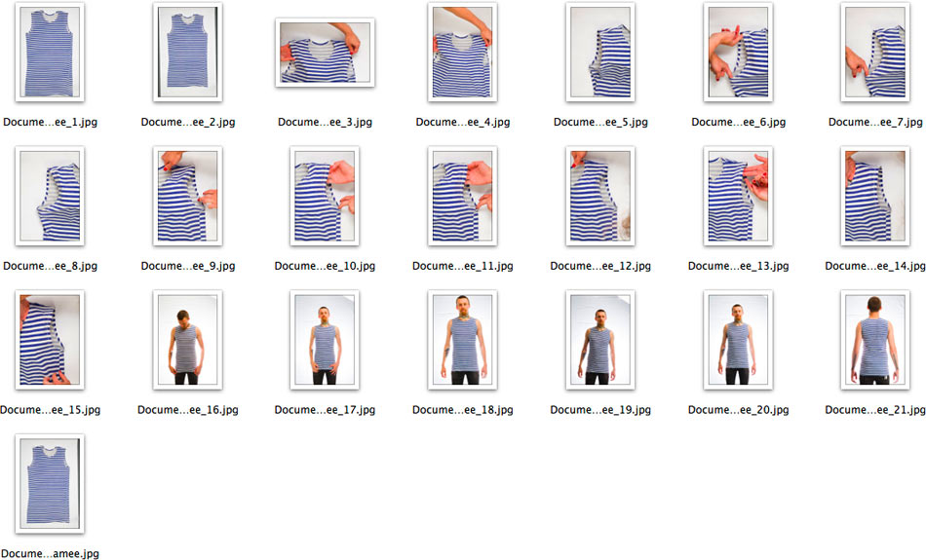
Task: Click the Docume...ee_2.jpg file icon
Action: 187,52
